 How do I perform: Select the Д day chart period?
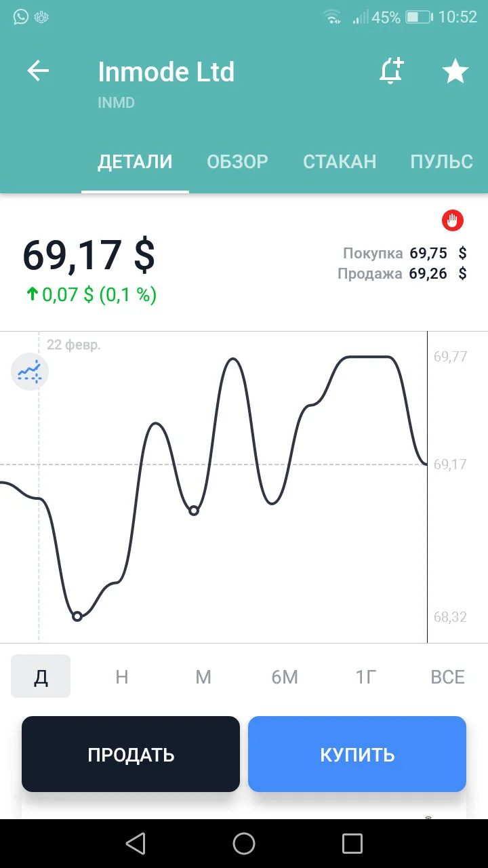[41, 676]
